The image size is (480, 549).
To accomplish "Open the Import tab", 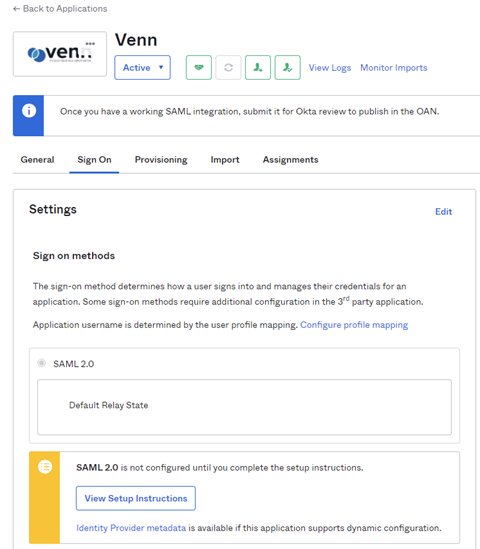I will (x=225, y=160).
